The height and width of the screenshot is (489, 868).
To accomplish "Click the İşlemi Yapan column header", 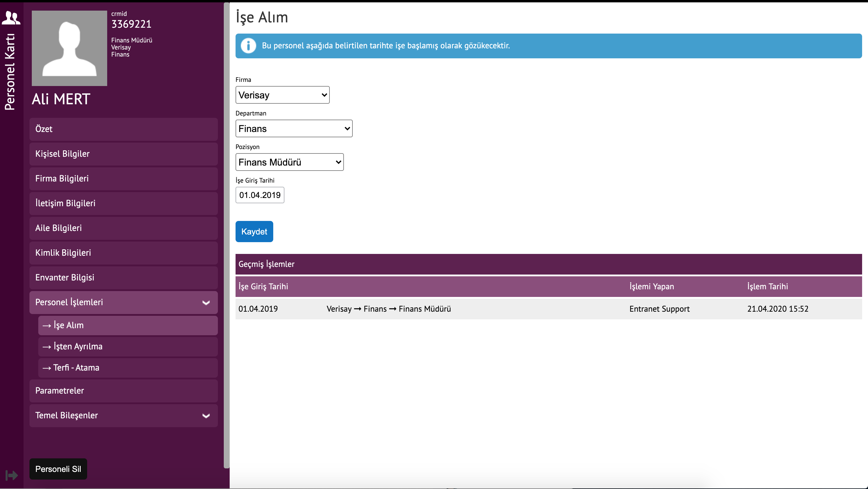I will coord(652,286).
